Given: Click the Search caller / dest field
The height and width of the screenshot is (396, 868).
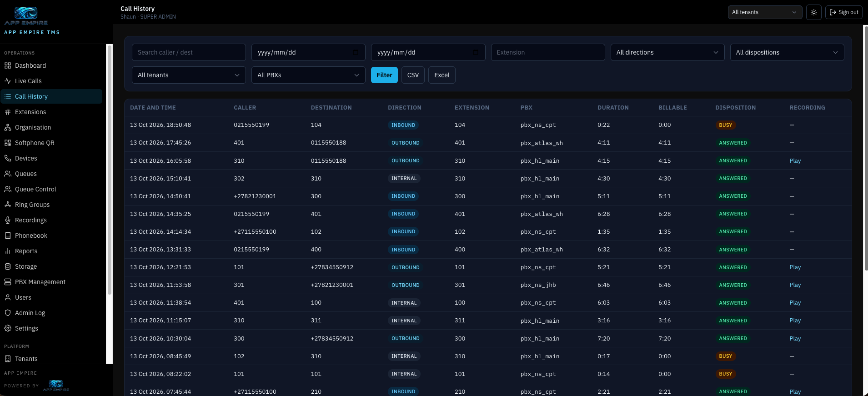Looking at the screenshot, I should coord(189,52).
